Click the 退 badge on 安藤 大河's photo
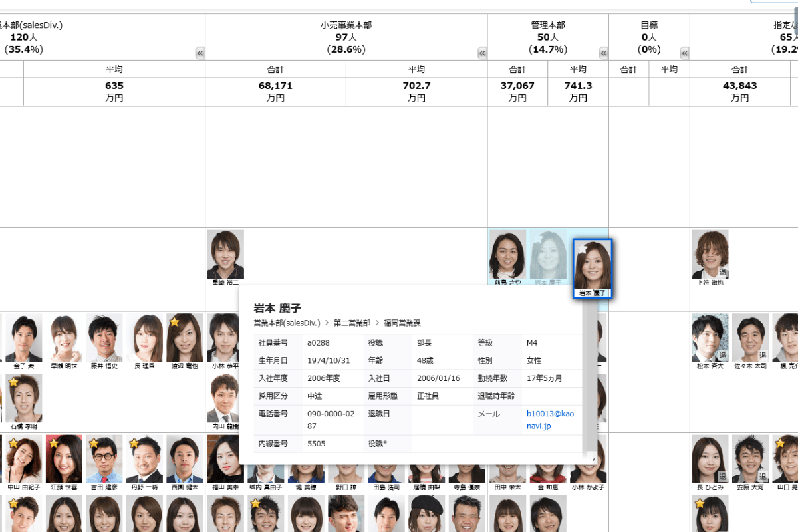 763,477
